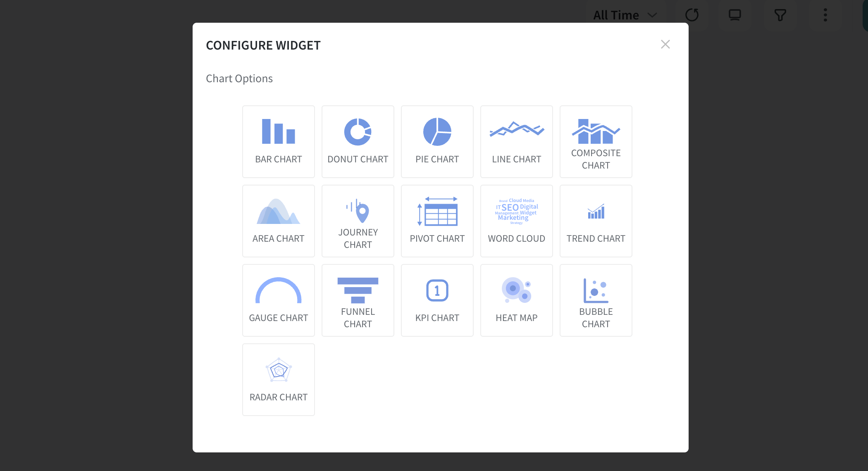Image resolution: width=868 pixels, height=471 pixels.
Task: Choose the Pivot Chart option
Action: [x=437, y=221]
